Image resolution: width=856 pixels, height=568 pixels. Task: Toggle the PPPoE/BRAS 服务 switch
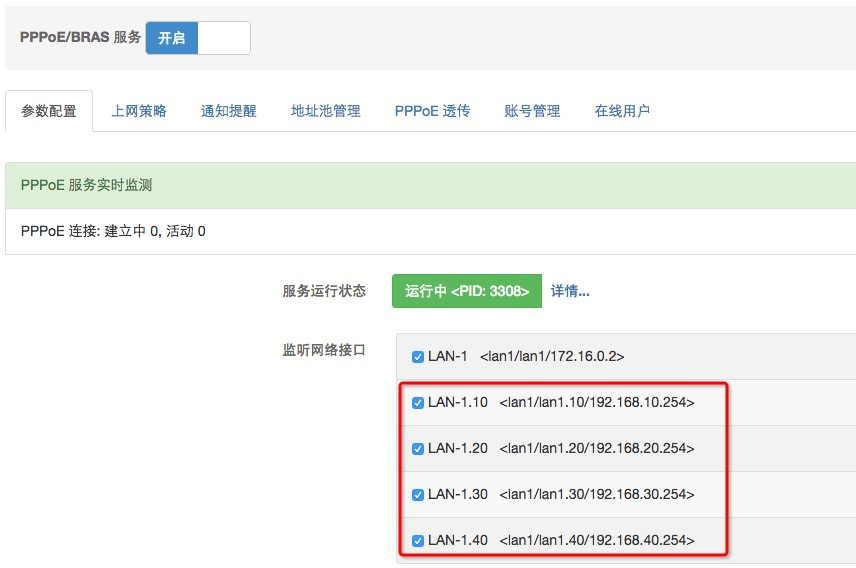pyautogui.click(x=197, y=38)
